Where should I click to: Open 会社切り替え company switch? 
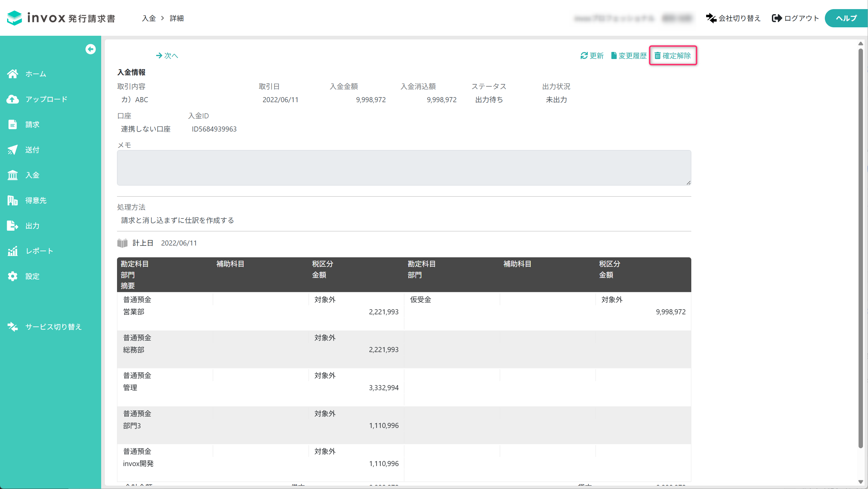tap(733, 18)
